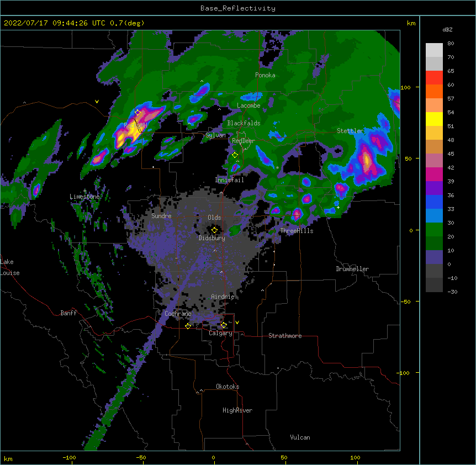Click the 50 tick on right km axis
476x465 pixels.
(408, 158)
